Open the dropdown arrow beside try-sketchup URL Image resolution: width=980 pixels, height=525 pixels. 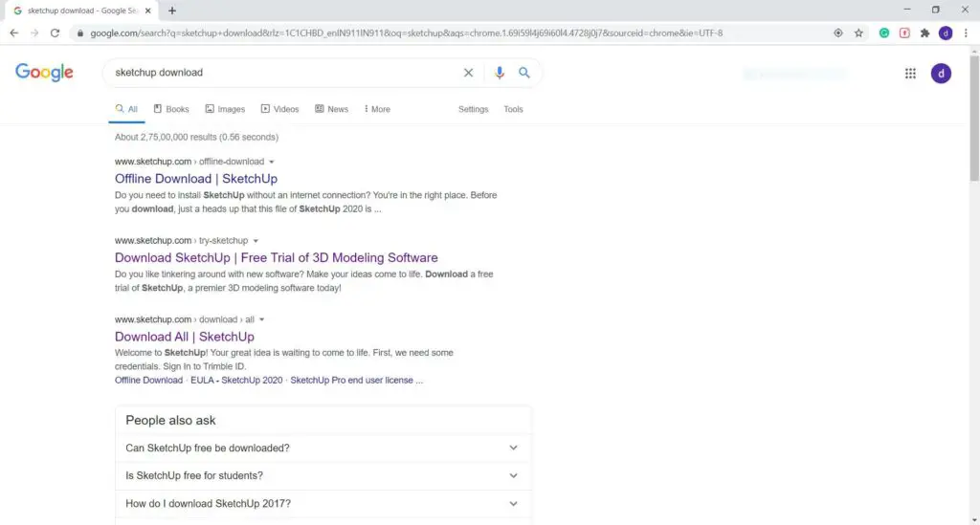pos(255,241)
